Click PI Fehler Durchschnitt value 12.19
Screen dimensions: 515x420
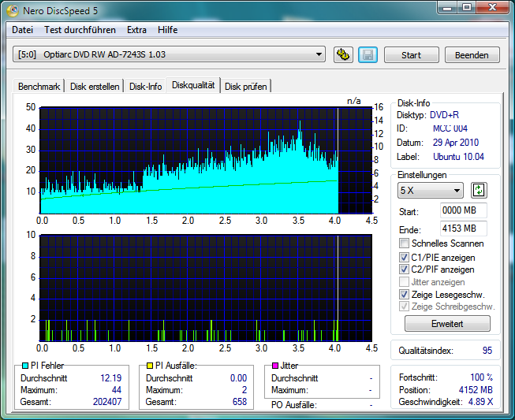[110, 378]
